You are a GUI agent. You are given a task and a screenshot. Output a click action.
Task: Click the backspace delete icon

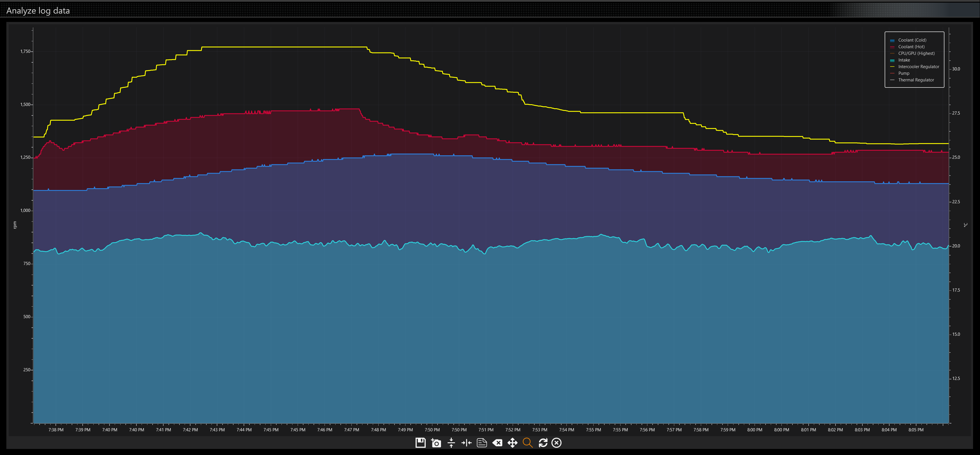(497, 443)
